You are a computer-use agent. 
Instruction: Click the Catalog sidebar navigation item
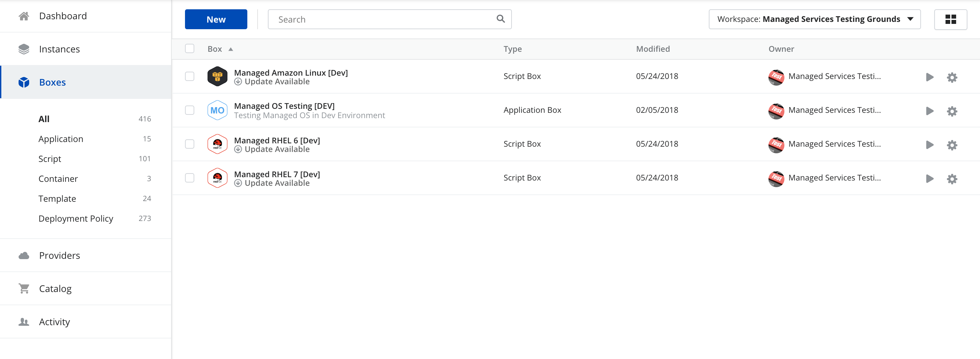click(56, 288)
